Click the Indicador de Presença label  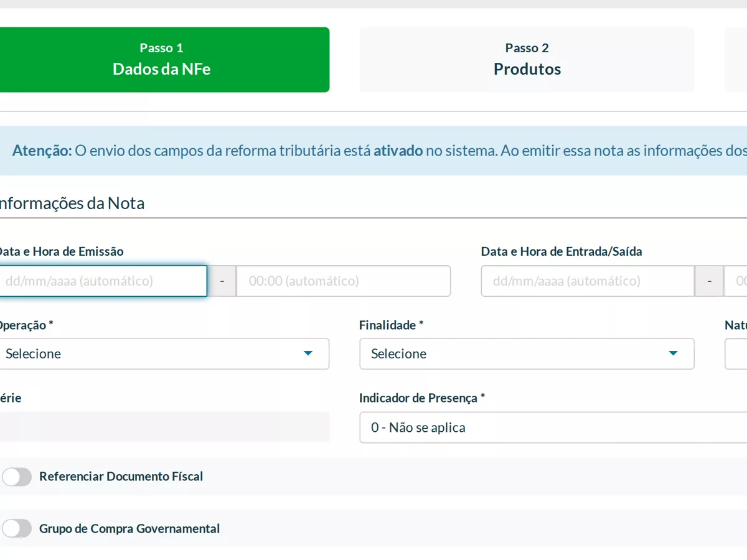(x=422, y=398)
